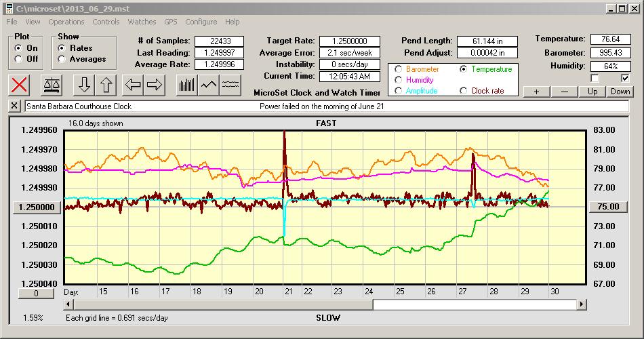
Task: Click the Last Reading value field
Action: (220, 53)
